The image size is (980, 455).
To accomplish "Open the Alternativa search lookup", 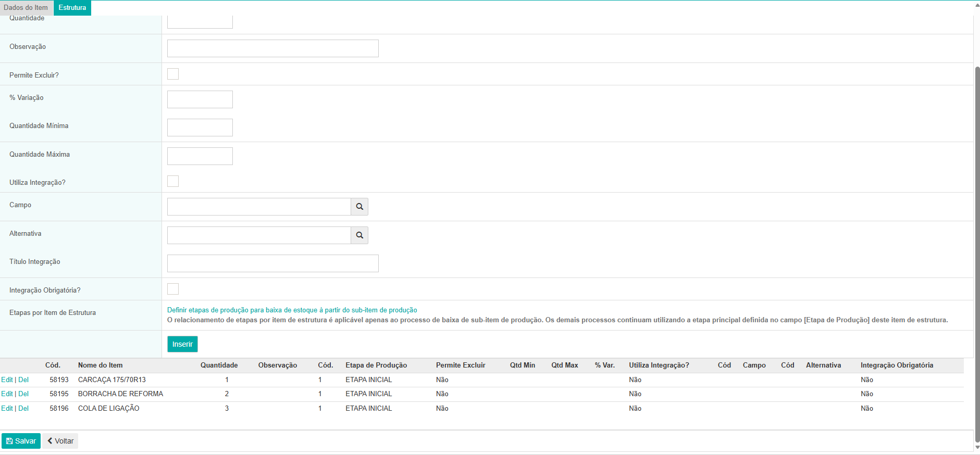I will (359, 235).
